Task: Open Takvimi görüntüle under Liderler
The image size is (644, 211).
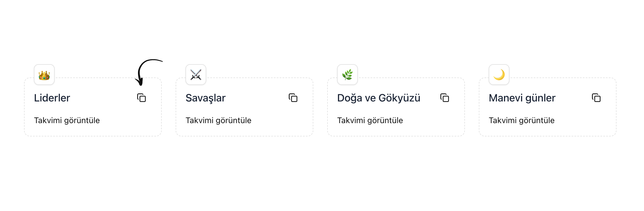Action: 67,121
